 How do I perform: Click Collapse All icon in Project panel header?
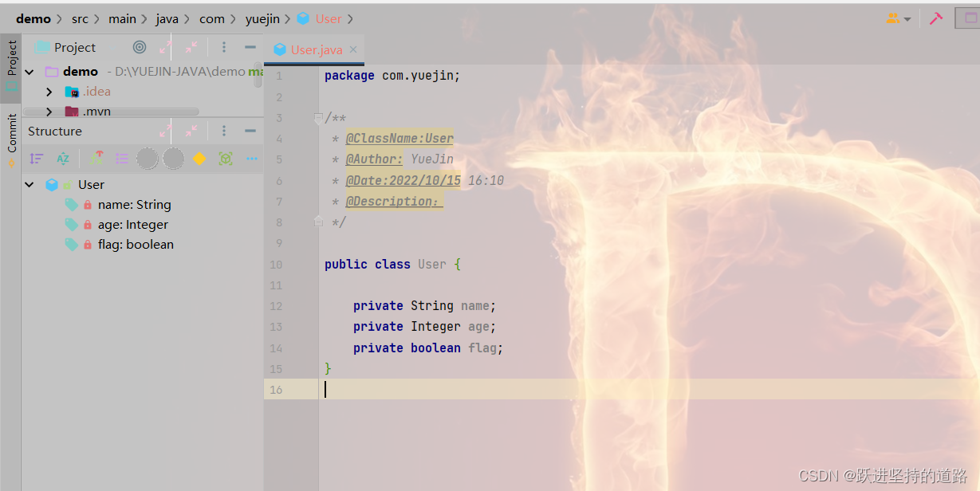point(192,47)
